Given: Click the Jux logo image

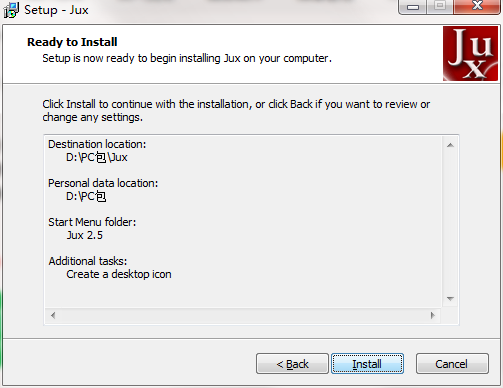Looking at the screenshot, I should (x=470, y=54).
